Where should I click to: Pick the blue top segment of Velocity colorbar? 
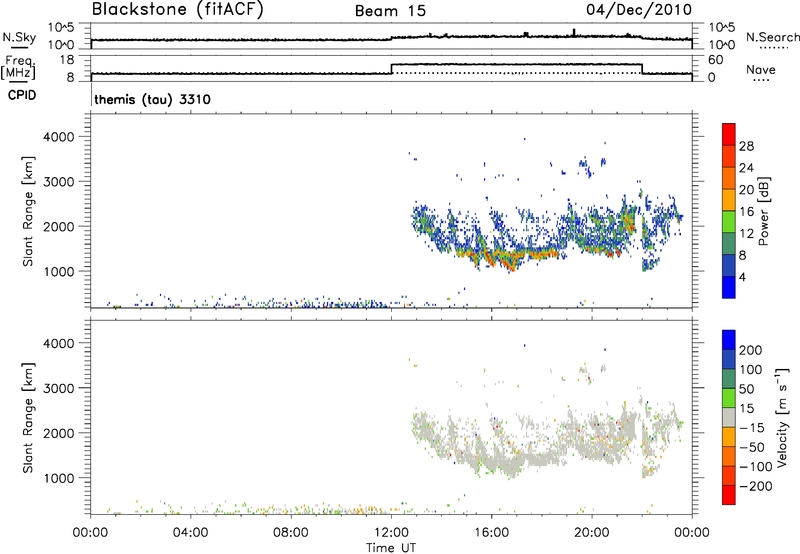[729, 340]
